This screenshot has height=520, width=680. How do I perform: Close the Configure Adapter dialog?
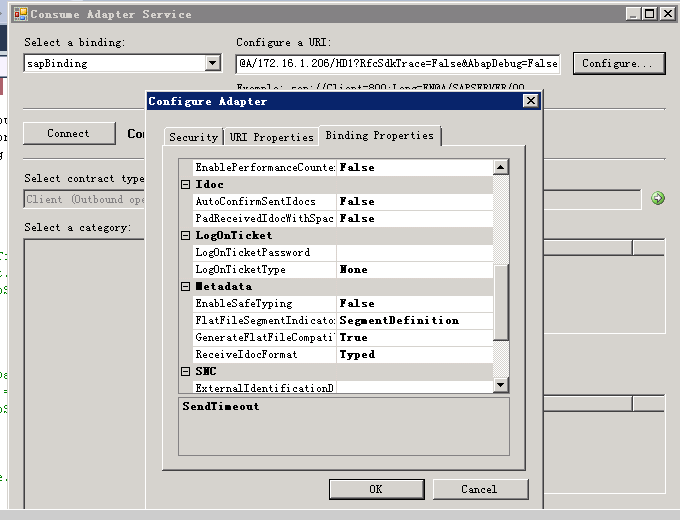pos(530,101)
